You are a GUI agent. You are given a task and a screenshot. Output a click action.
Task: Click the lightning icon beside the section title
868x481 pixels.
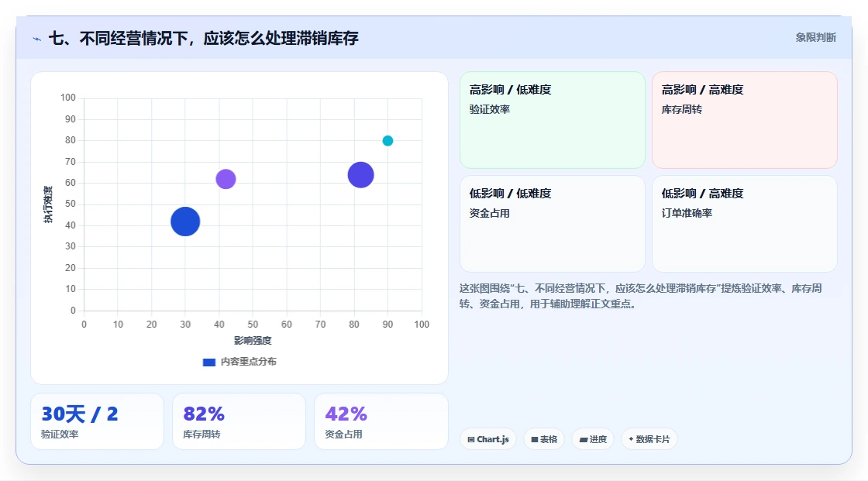(37, 39)
